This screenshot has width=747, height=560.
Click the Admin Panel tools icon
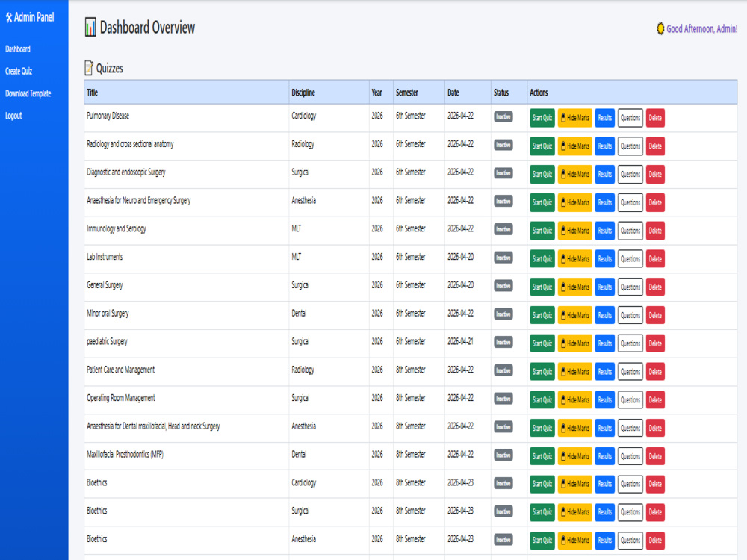click(8, 18)
